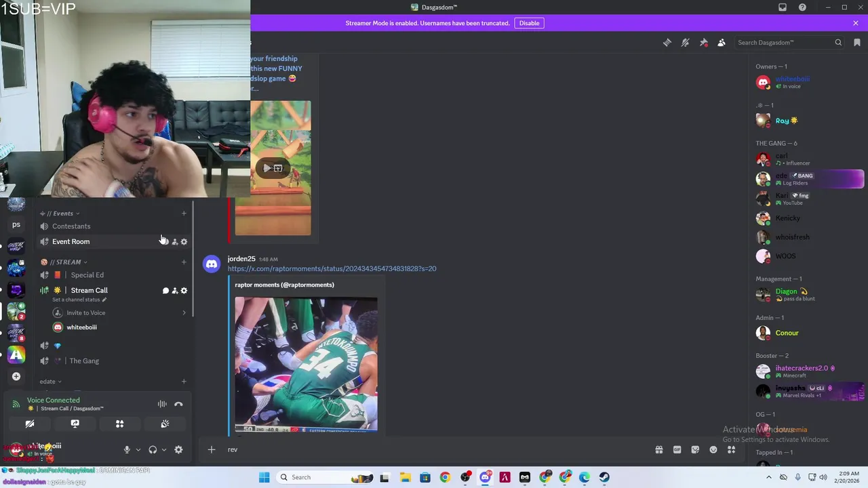Click the magnifier icon in the search box
This screenshot has height=488, width=868.
(x=838, y=43)
